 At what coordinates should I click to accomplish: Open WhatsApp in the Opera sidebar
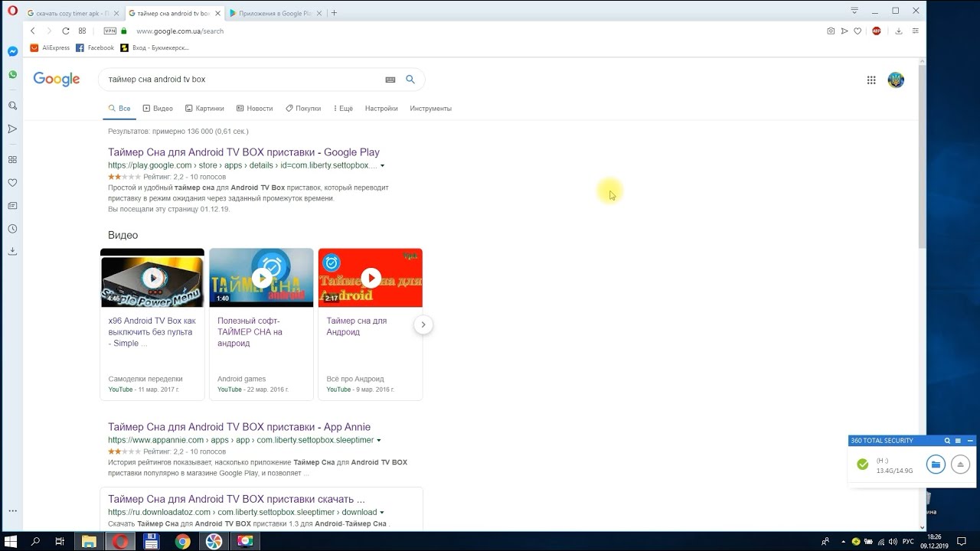12,75
